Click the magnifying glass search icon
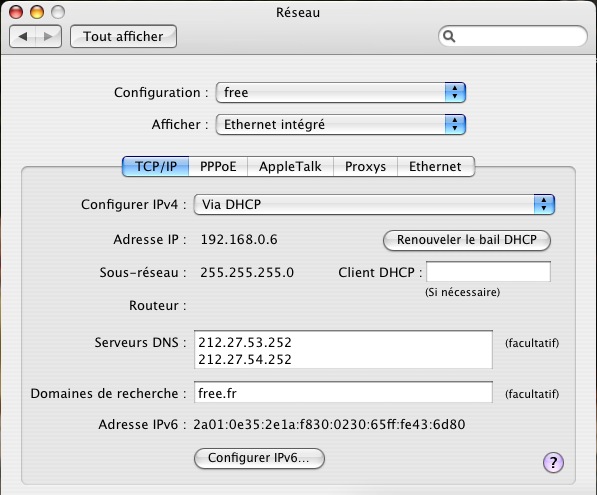The image size is (597, 495). 449,36
